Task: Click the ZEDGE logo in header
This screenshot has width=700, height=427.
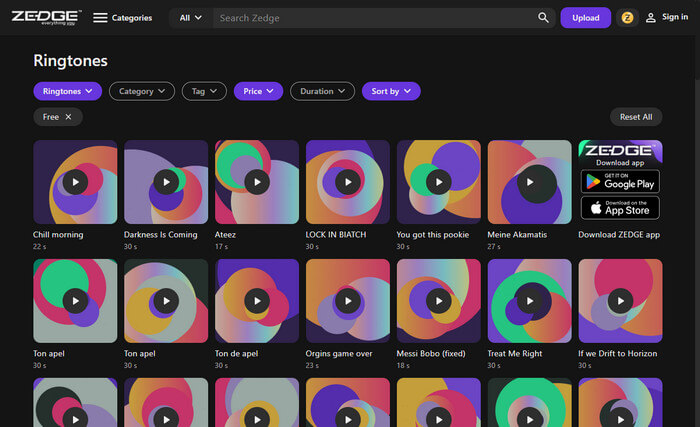Action: tap(45, 17)
